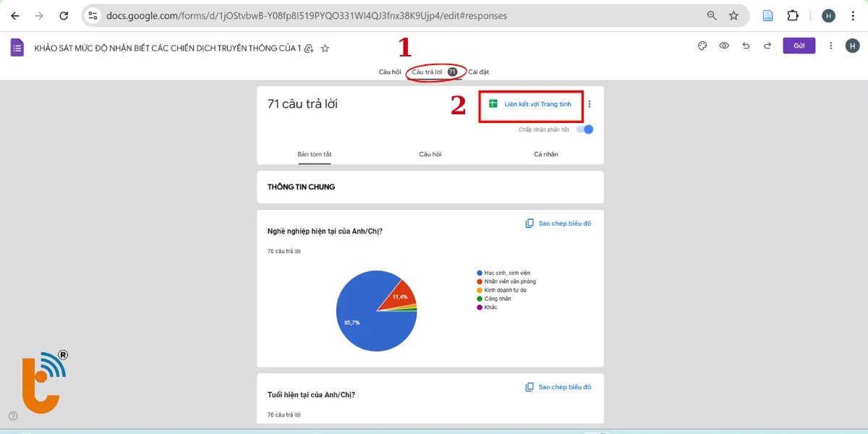This screenshot has width=868, height=434.
Task: Click the redo arrow in Forms header
Action: [767, 46]
